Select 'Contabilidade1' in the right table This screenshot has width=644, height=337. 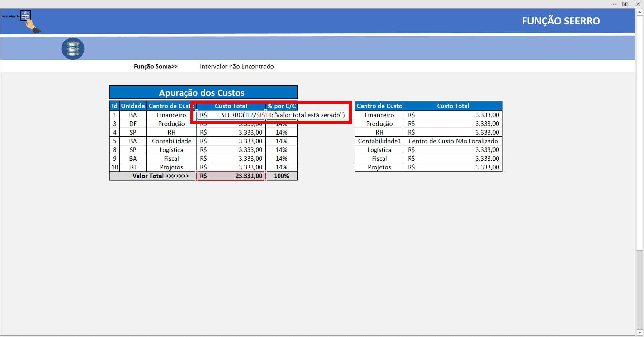pyautogui.click(x=379, y=141)
